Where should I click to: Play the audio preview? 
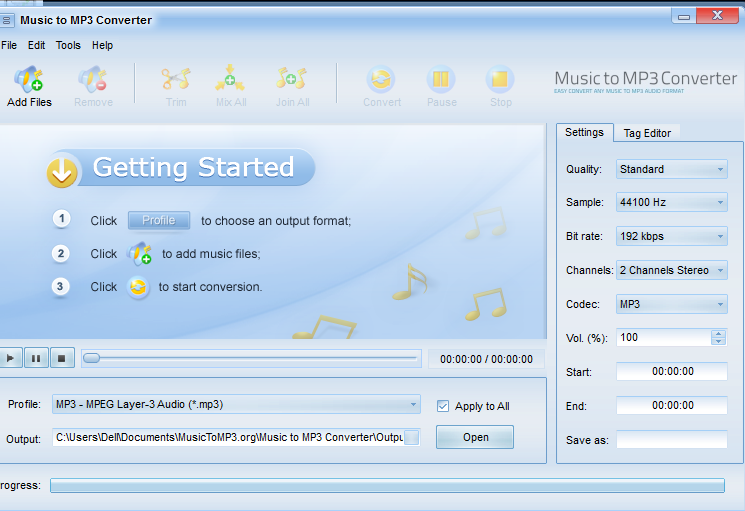point(10,358)
